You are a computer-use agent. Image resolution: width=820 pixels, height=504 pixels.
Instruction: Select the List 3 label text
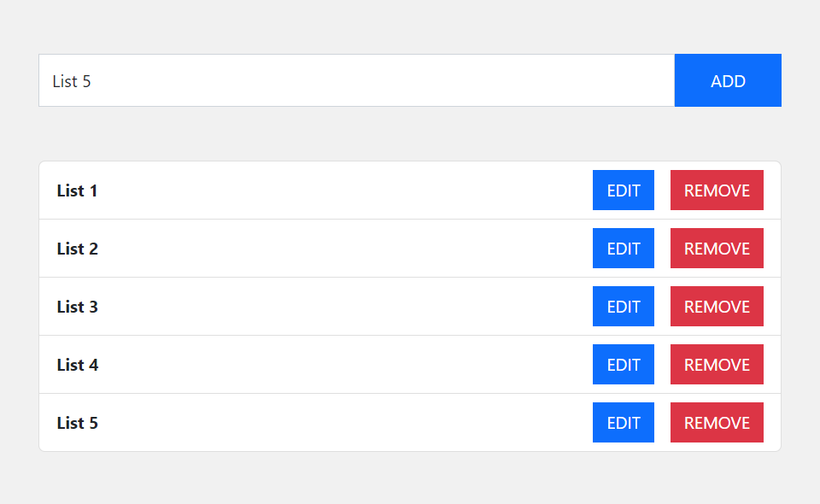(77, 307)
